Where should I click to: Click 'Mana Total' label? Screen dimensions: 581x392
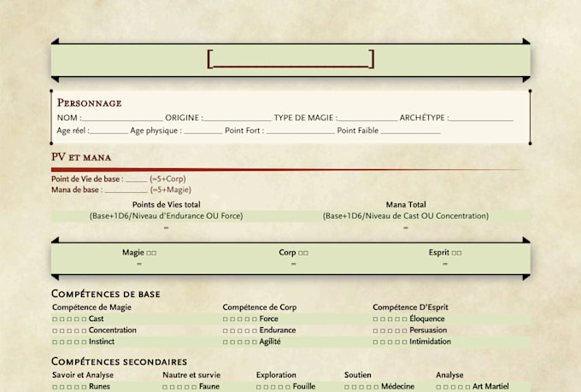pos(406,204)
